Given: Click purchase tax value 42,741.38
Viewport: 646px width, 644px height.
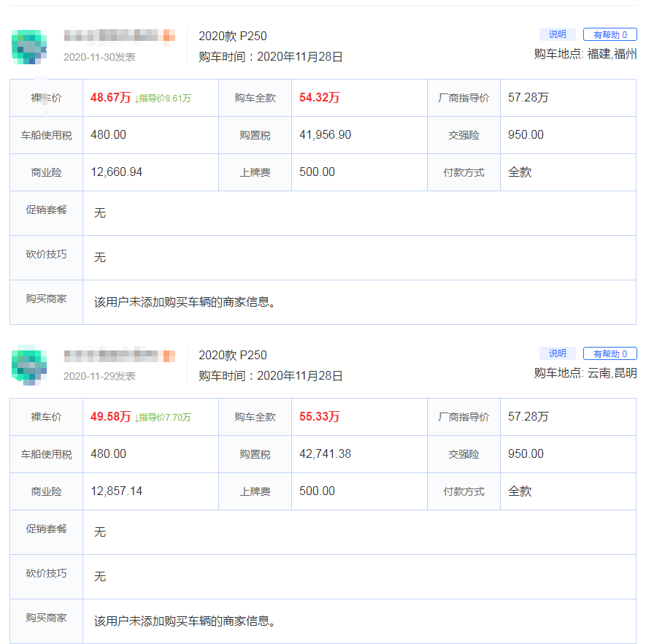Looking at the screenshot, I should point(325,453).
